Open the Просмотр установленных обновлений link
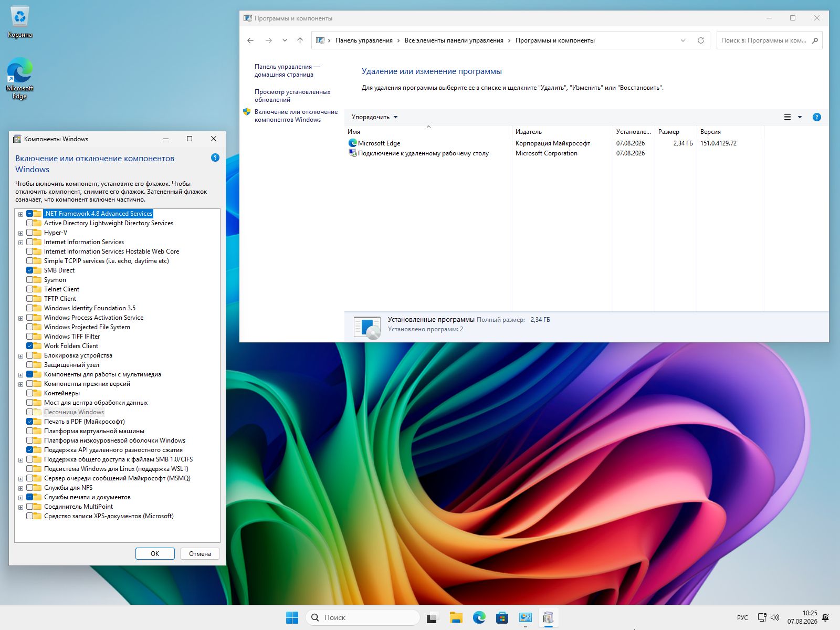Screen dimensions: 840x630 point(292,96)
